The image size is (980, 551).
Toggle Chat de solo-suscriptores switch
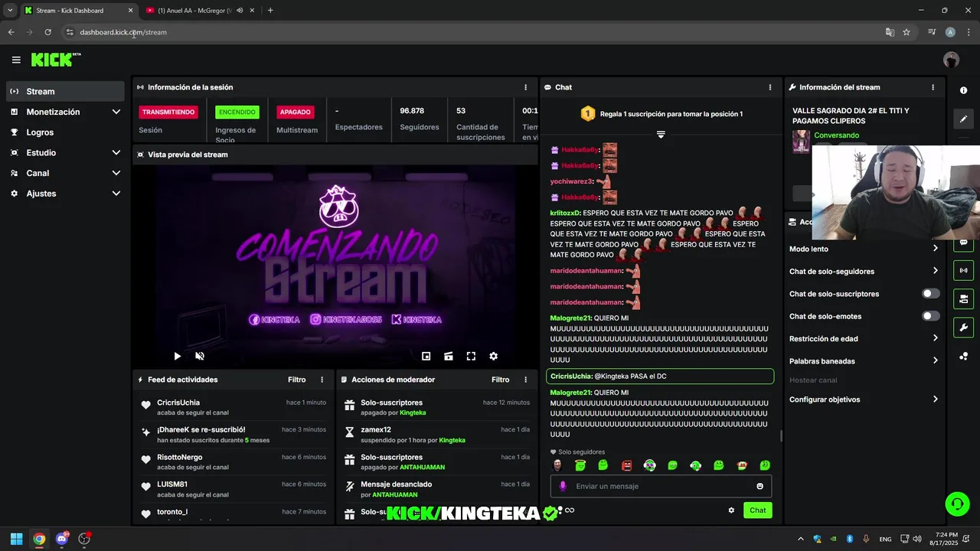pyautogui.click(x=930, y=294)
